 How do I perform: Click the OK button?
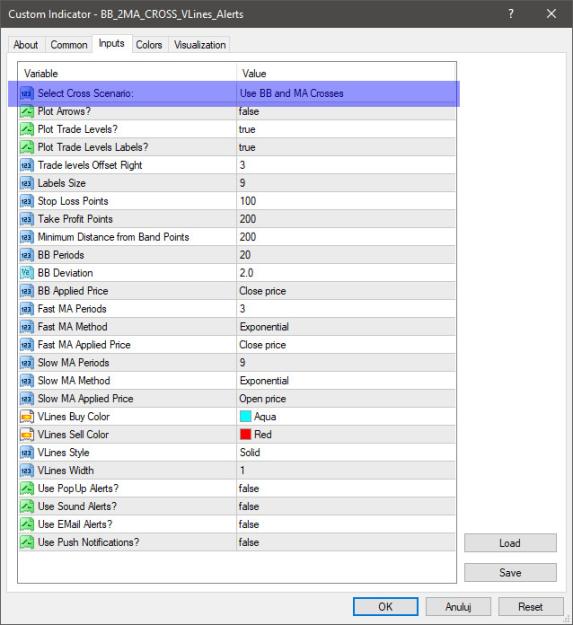[385, 607]
